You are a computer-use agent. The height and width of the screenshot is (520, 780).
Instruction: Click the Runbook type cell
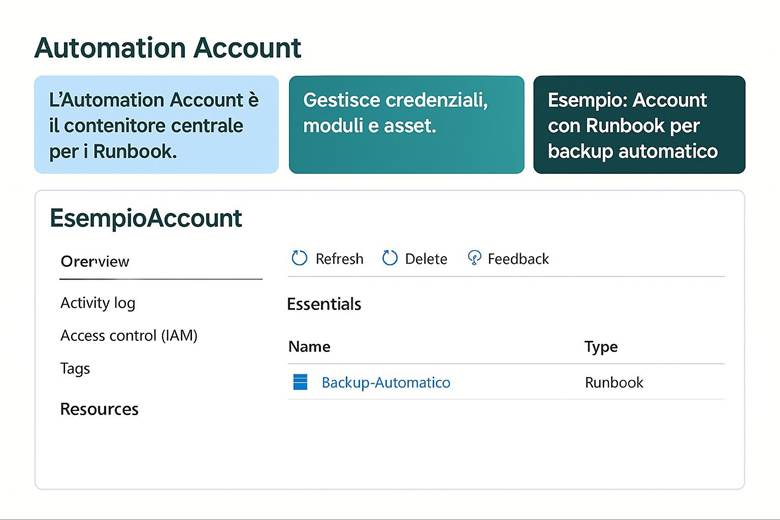point(614,382)
